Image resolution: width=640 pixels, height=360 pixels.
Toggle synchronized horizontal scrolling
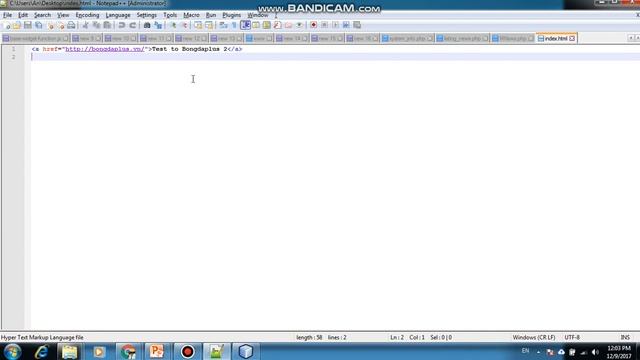point(209,25)
